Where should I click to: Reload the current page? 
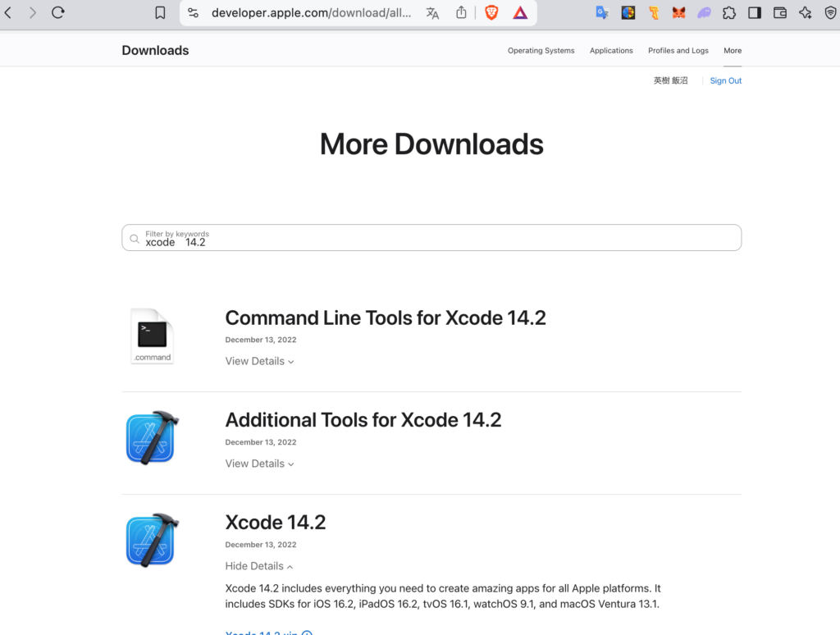[x=58, y=12]
